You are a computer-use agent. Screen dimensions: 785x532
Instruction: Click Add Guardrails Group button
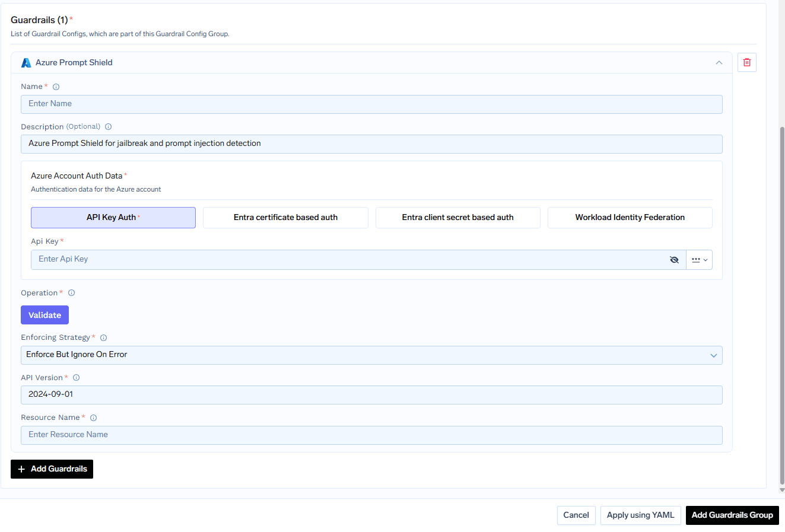(732, 515)
